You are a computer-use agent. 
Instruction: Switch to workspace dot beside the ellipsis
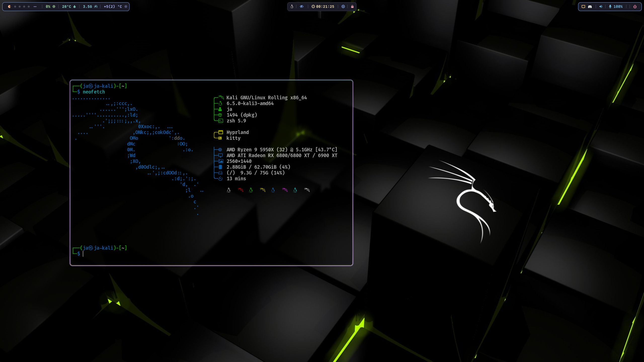[x=29, y=7]
